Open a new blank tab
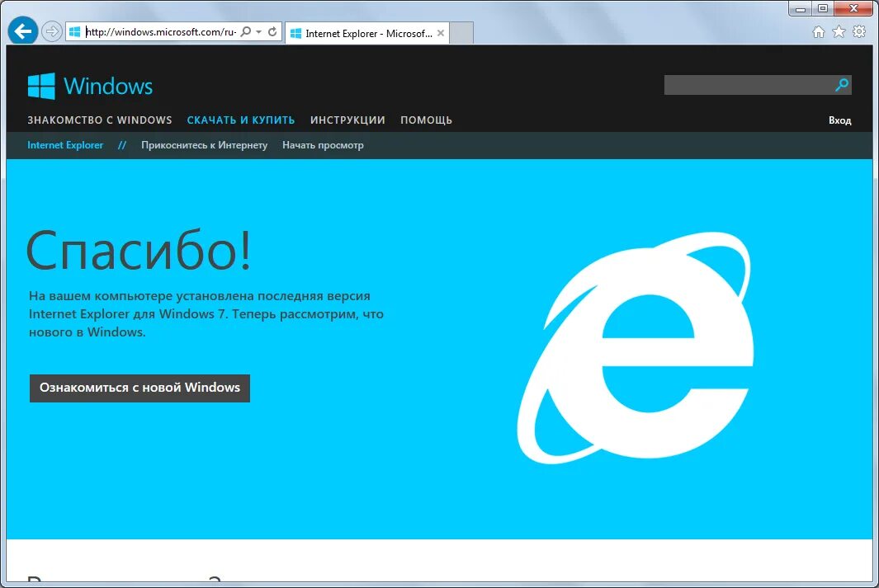Viewport: 879px width, 588px height. click(462, 33)
